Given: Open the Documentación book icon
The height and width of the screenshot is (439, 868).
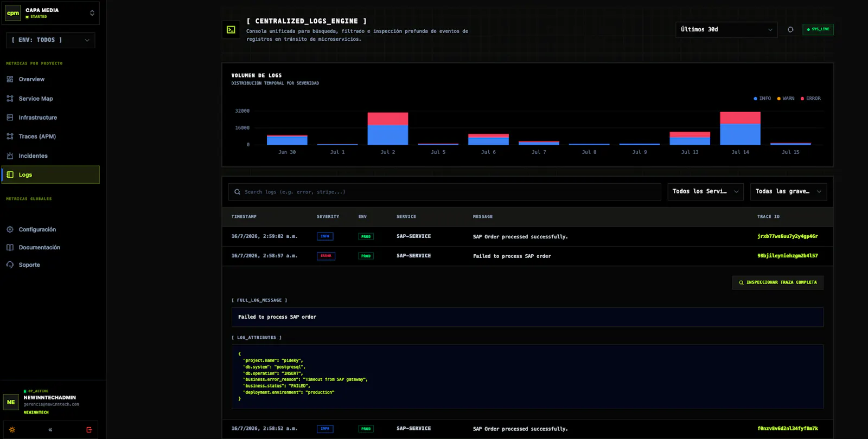Looking at the screenshot, I should tap(10, 248).
